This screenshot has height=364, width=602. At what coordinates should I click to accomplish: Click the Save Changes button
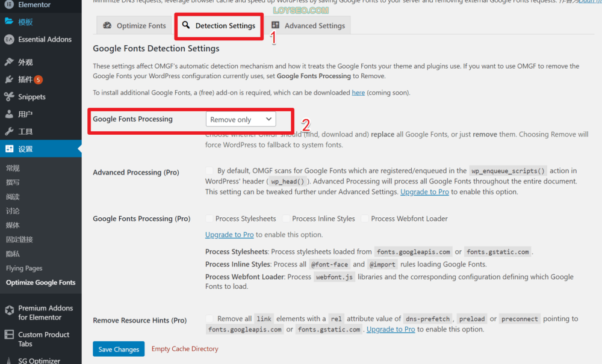click(119, 349)
